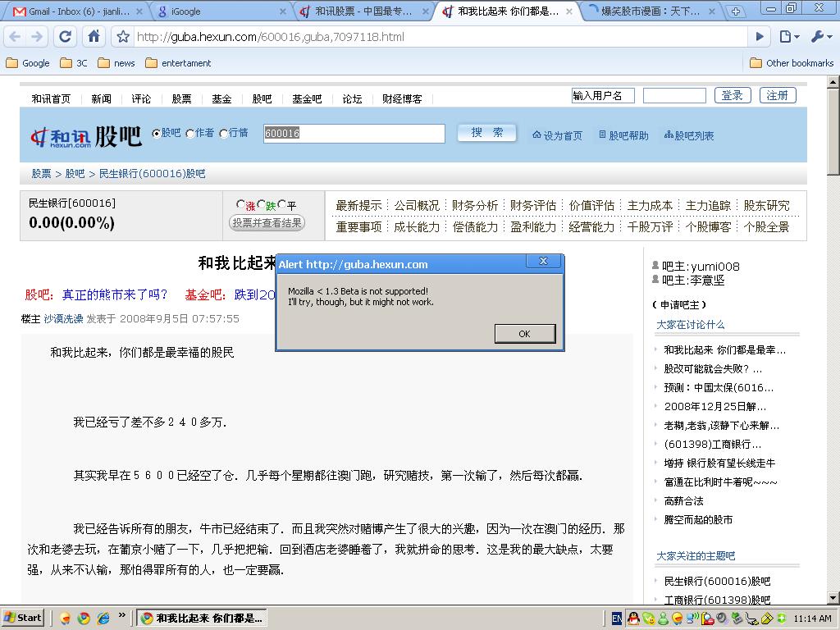Expand the Quick Launch overflow chevron
Image resolution: width=840 pixels, height=630 pixels.
point(121,615)
